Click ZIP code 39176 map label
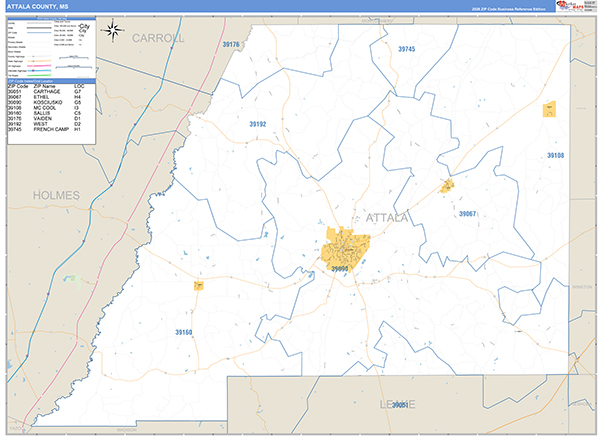Screen dimensions: 600x436 click(231, 45)
